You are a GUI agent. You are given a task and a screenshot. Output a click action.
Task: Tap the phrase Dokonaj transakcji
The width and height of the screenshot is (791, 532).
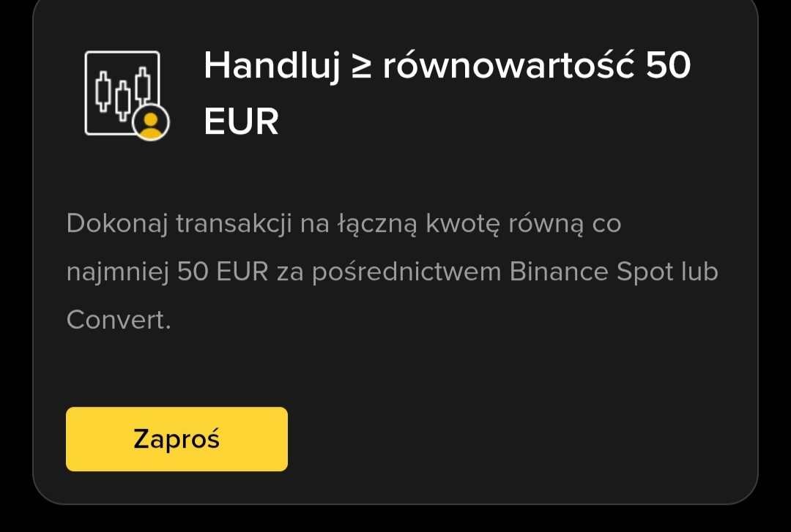coord(179,223)
